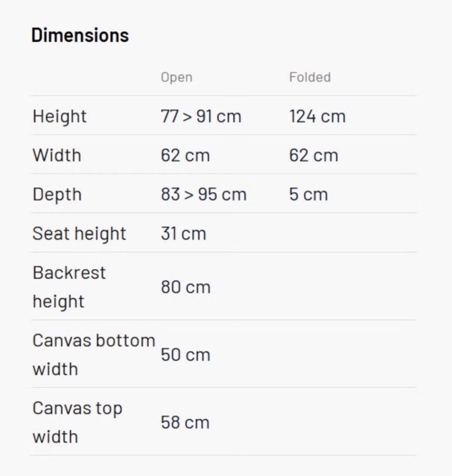Viewport: 452px width, 476px height.
Task: Click the folded depth value 5 cm
Action: click(308, 194)
